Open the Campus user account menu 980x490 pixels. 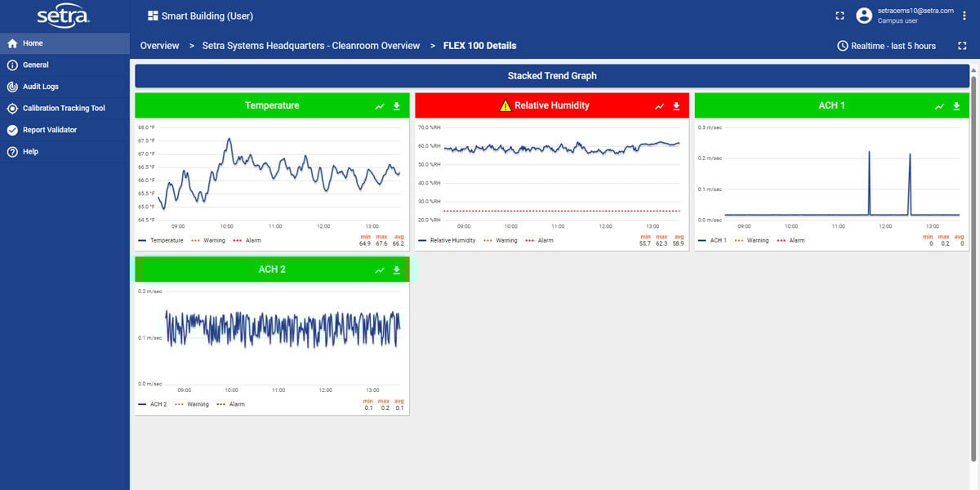[865, 16]
